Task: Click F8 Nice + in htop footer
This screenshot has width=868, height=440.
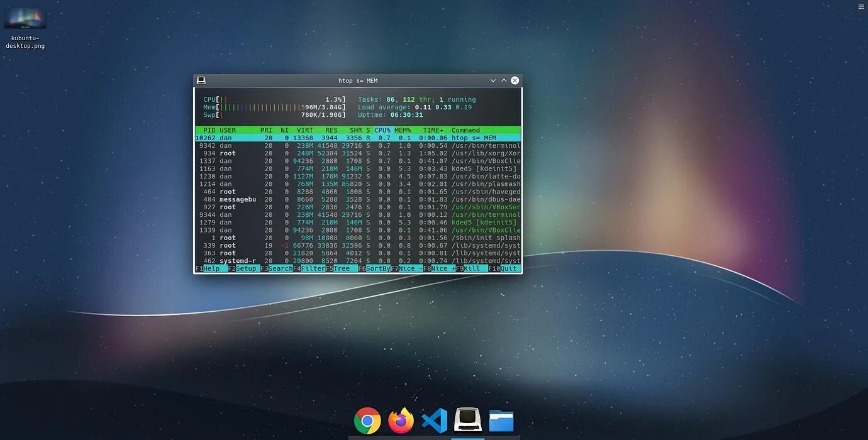Action: coord(440,268)
